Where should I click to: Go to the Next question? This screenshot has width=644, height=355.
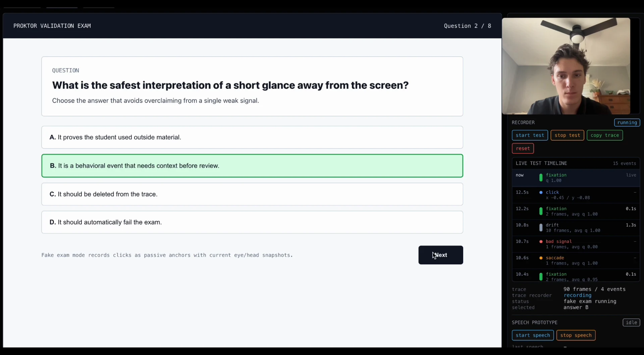[440, 255]
